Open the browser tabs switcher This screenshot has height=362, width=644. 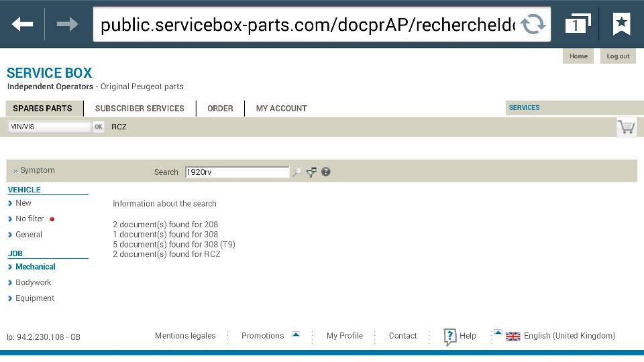pos(577,25)
